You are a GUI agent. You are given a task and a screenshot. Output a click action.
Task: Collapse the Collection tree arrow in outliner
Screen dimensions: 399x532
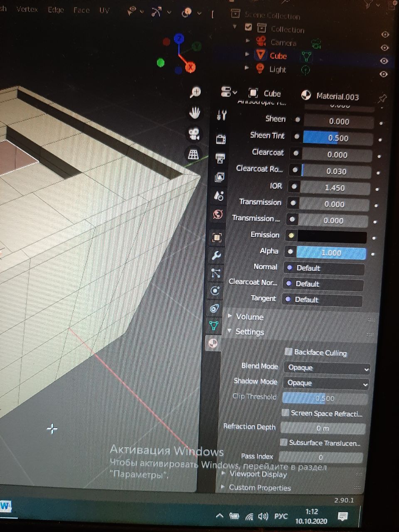[x=235, y=27]
